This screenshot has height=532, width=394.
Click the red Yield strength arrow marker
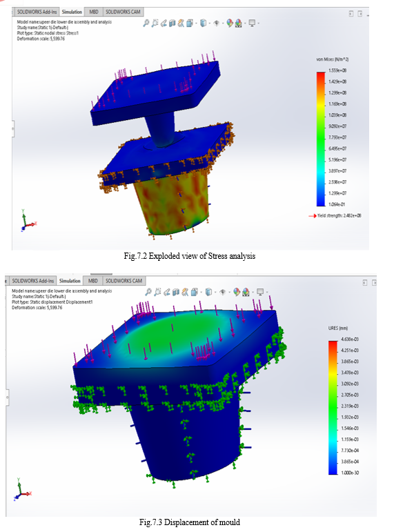pyautogui.click(x=312, y=216)
